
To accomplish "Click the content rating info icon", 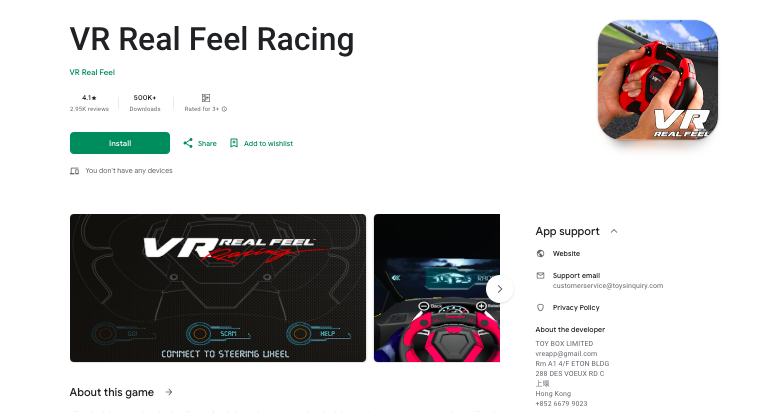I will point(224,109).
